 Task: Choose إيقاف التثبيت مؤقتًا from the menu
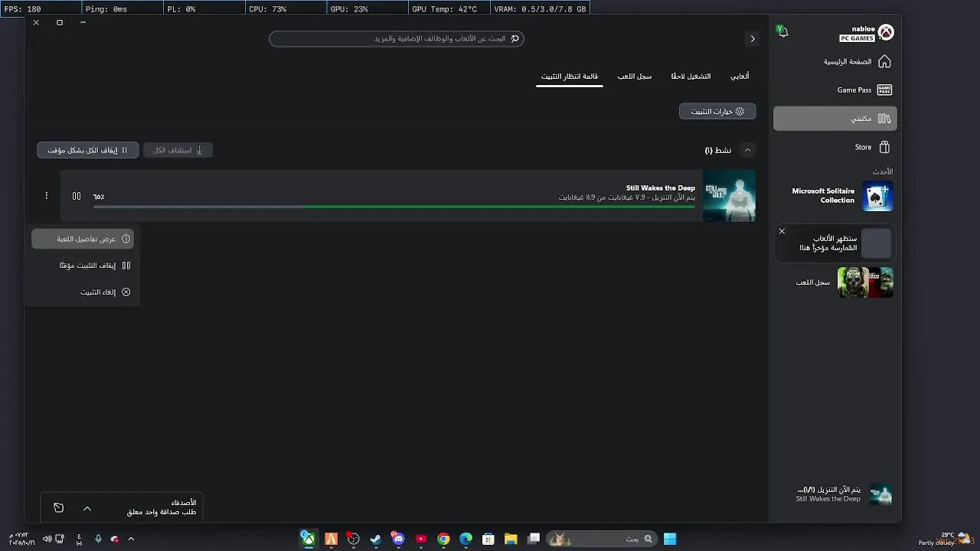83,266
